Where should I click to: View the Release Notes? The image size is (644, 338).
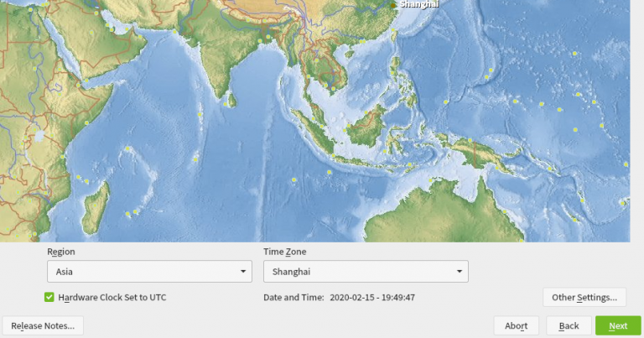(x=43, y=325)
